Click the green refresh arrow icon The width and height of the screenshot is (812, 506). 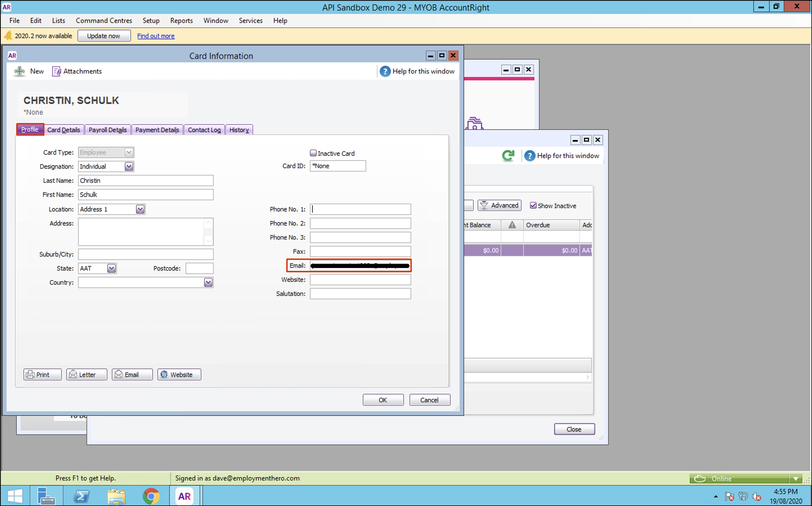[508, 156]
